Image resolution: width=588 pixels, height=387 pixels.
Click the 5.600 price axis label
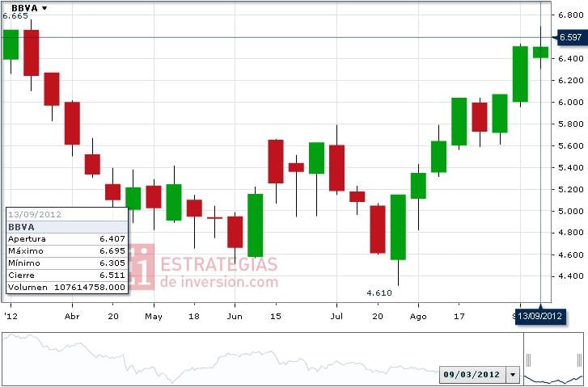tap(571, 145)
